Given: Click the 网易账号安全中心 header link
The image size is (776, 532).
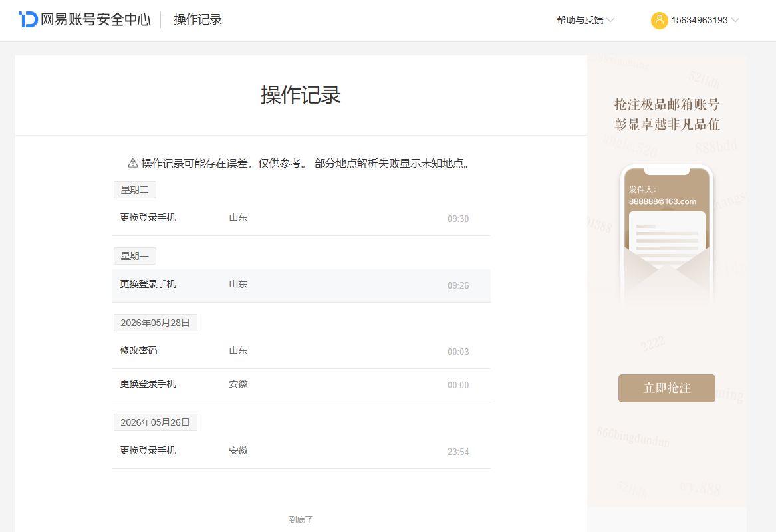Looking at the screenshot, I should click(84, 19).
